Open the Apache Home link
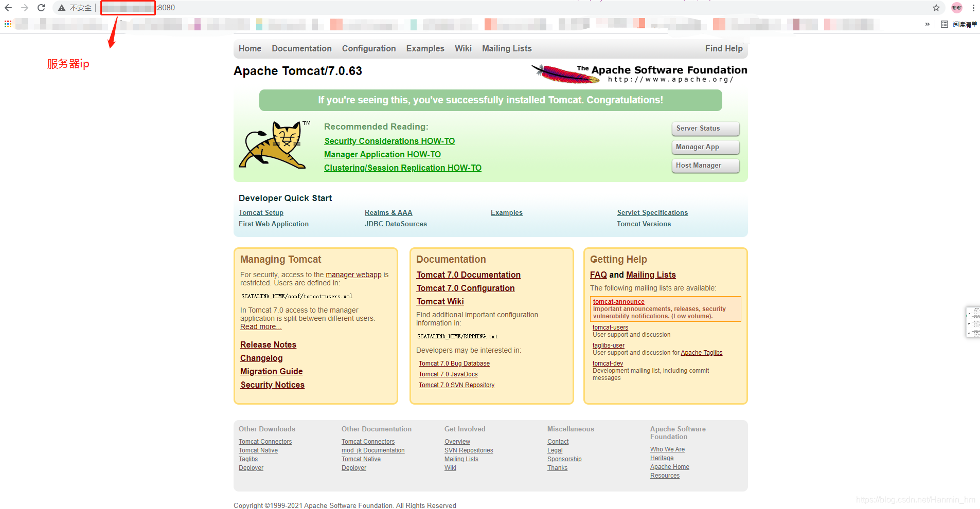Viewport: 980px width, 509px height. click(670, 467)
